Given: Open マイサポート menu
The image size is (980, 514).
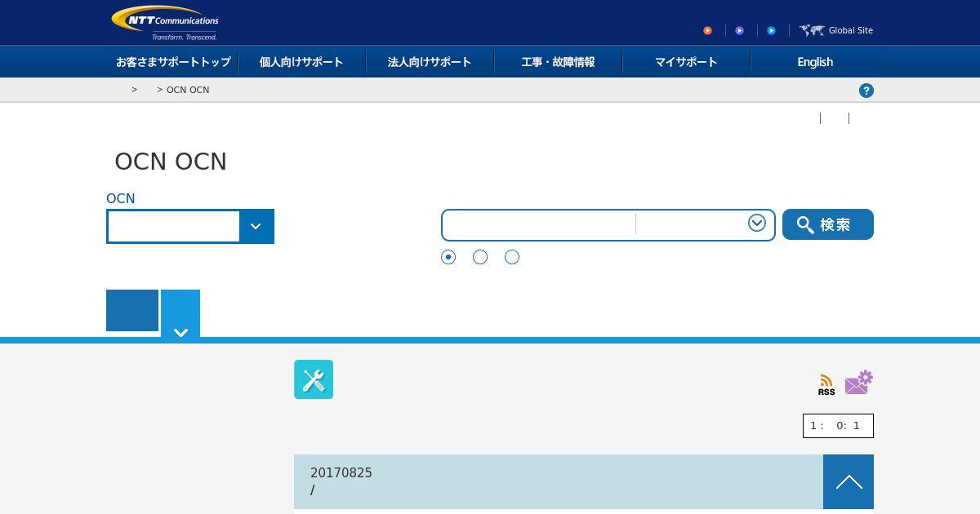Looking at the screenshot, I should pyautogui.click(x=686, y=62).
